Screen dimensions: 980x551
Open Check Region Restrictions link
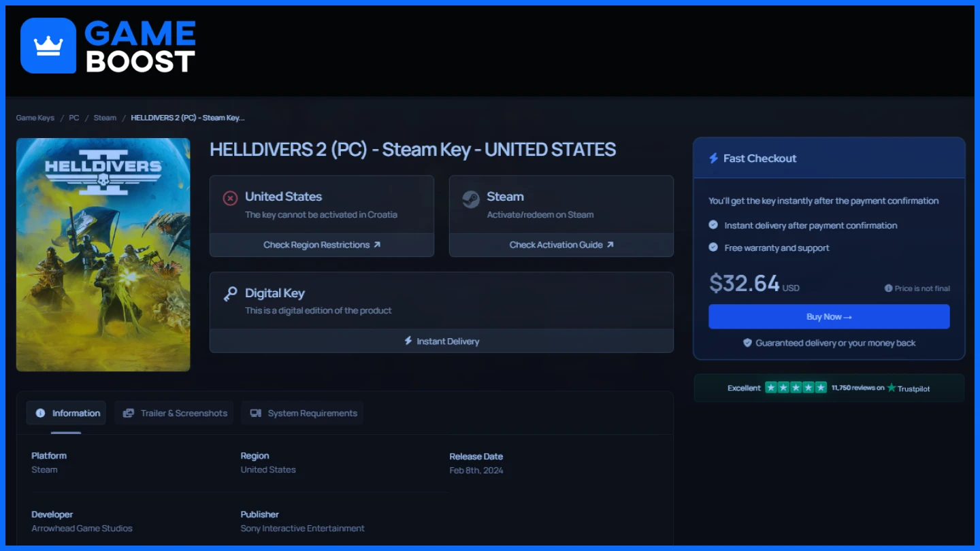[x=322, y=245]
